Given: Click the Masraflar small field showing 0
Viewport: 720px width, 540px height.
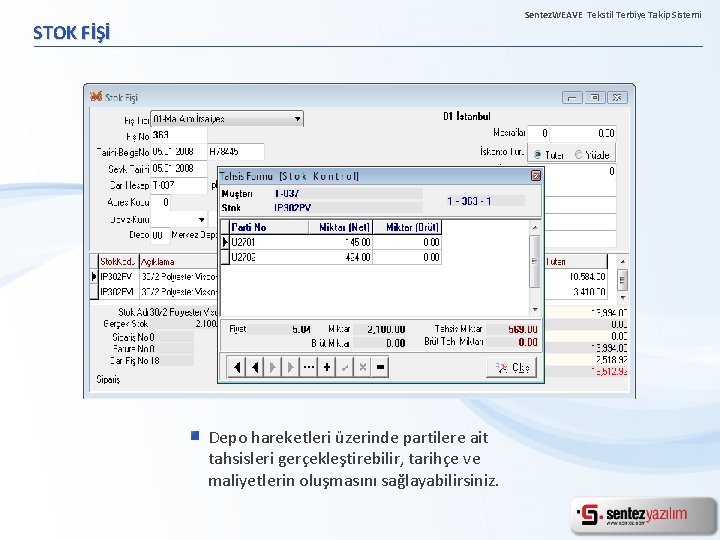Looking at the screenshot, I should tap(538, 133).
